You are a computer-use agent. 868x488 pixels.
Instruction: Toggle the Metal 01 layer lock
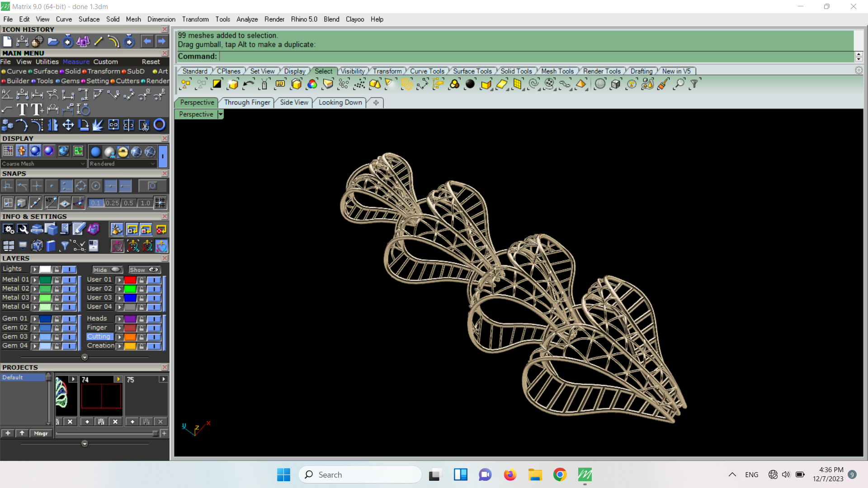57,280
